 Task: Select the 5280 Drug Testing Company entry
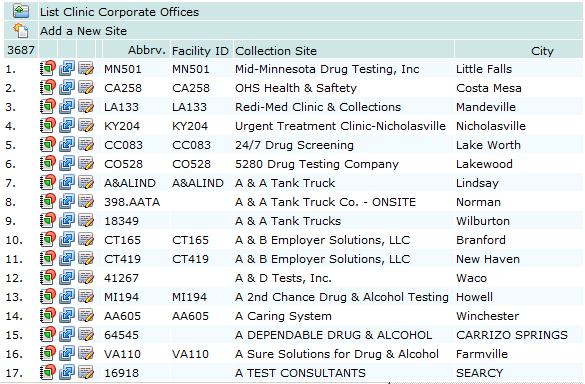pyautogui.click(x=317, y=164)
